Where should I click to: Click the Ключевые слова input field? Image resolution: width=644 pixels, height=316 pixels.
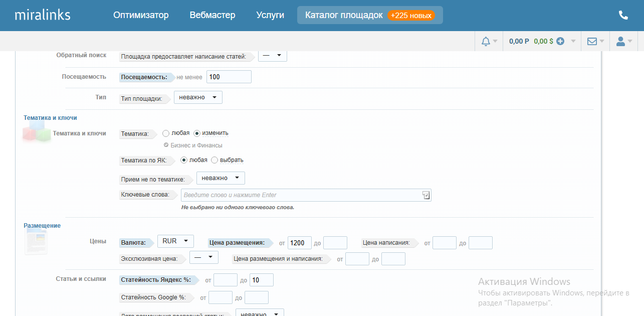click(301, 195)
